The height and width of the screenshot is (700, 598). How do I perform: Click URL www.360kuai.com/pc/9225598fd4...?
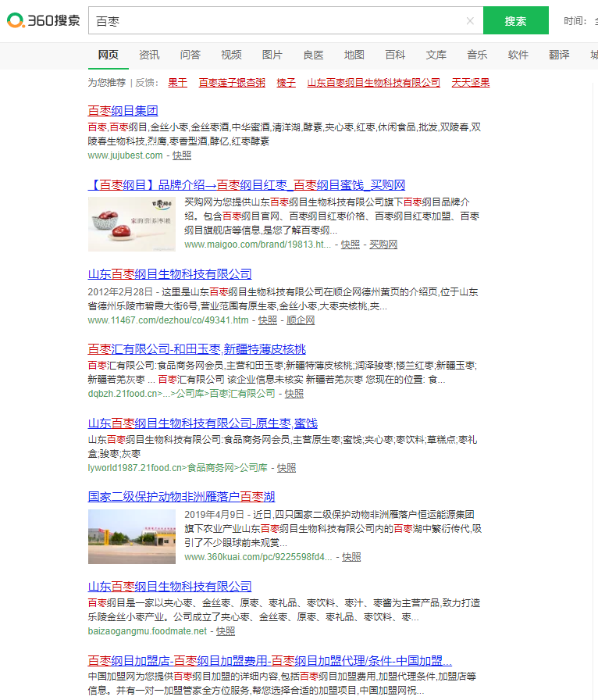(x=258, y=557)
